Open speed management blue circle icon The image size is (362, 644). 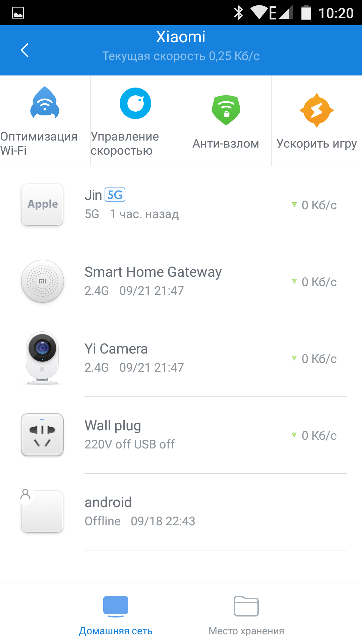pyautogui.click(x=135, y=103)
